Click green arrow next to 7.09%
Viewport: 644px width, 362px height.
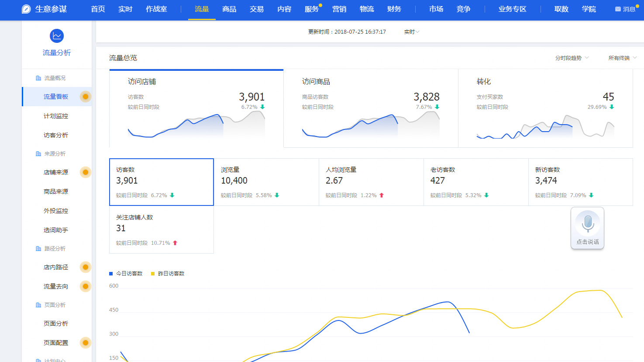[591, 195]
